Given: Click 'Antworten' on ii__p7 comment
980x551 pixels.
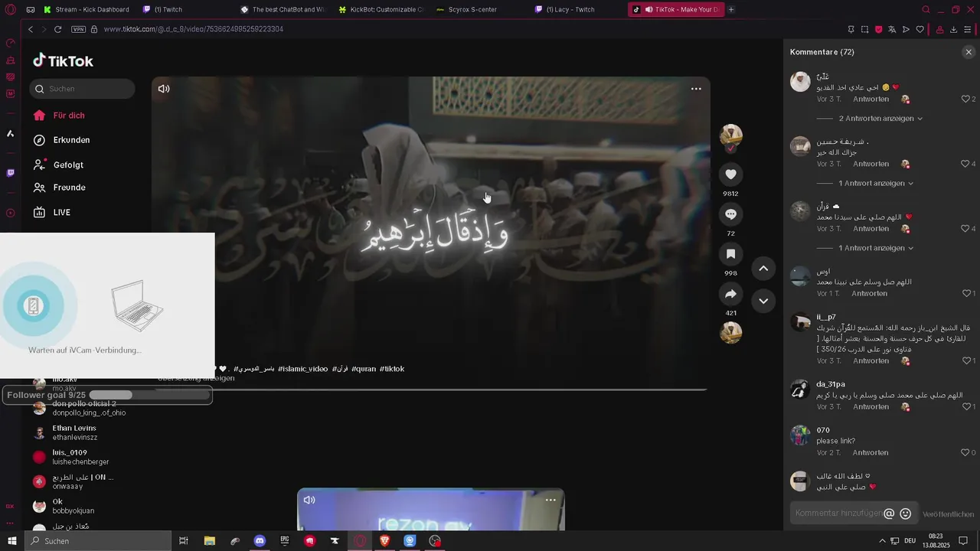Looking at the screenshot, I should coord(871,360).
